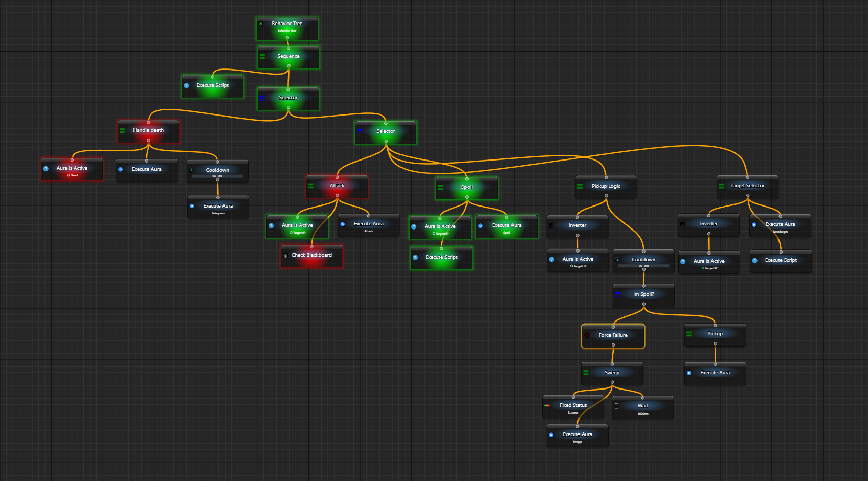Image resolution: width=868 pixels, height=481 pixels.
Task: Click the output port of Im Spoil? node
Action: pos(643,304)
